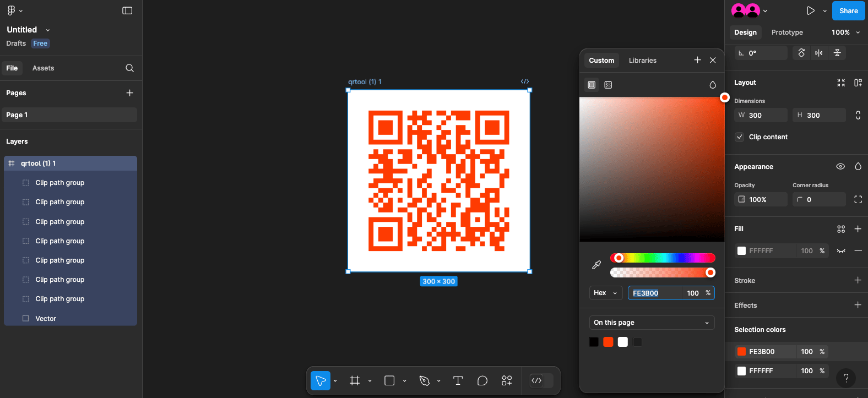Select the Text tool in bottom toolbar
Screen dimensions: 868x398
click(x=458, y=380)
